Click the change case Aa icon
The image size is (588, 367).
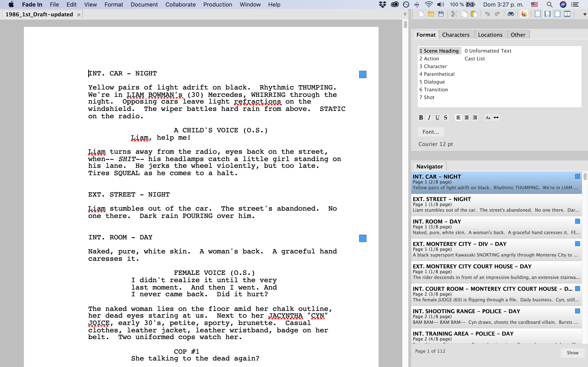coord(488,118)
